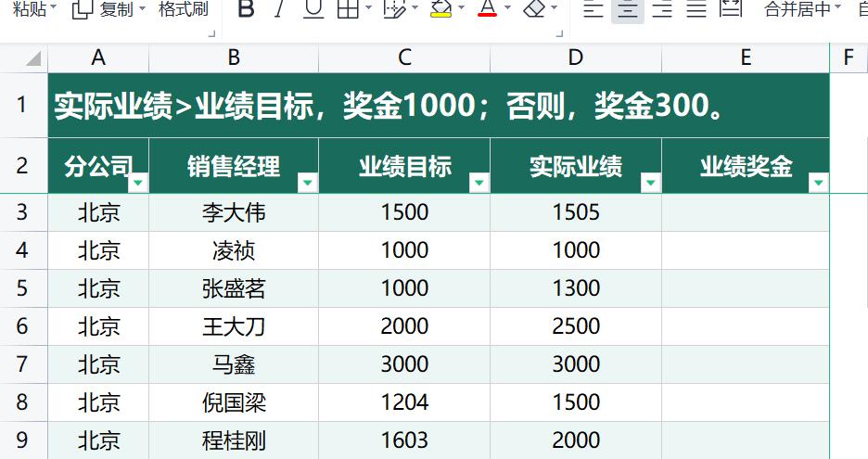Apply the red font color

point(487,8)
